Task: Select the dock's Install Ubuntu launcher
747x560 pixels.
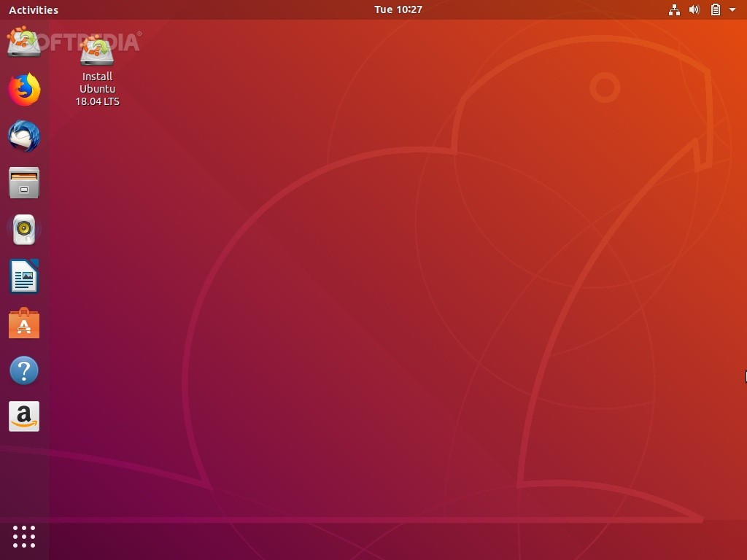Action: [x=24, y=42]
